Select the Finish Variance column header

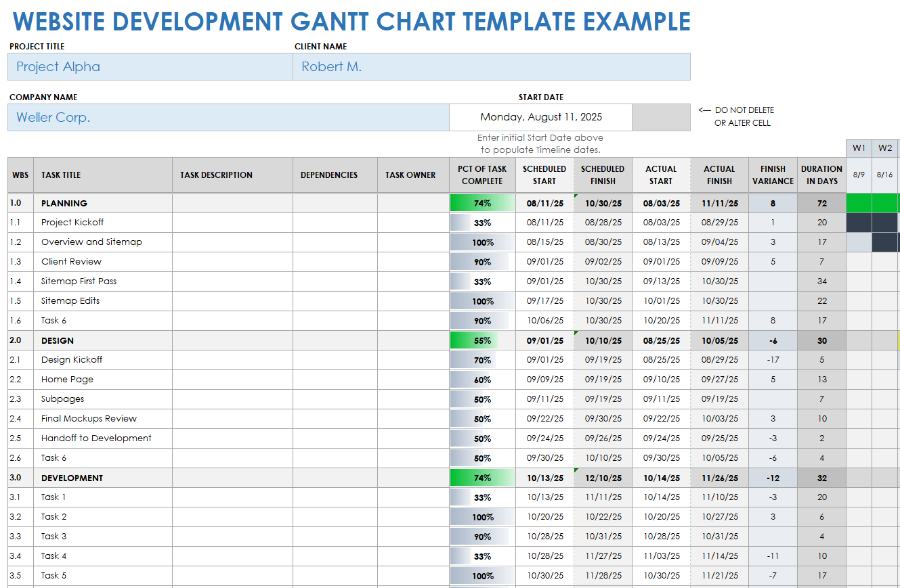click(x=773, y=175)
